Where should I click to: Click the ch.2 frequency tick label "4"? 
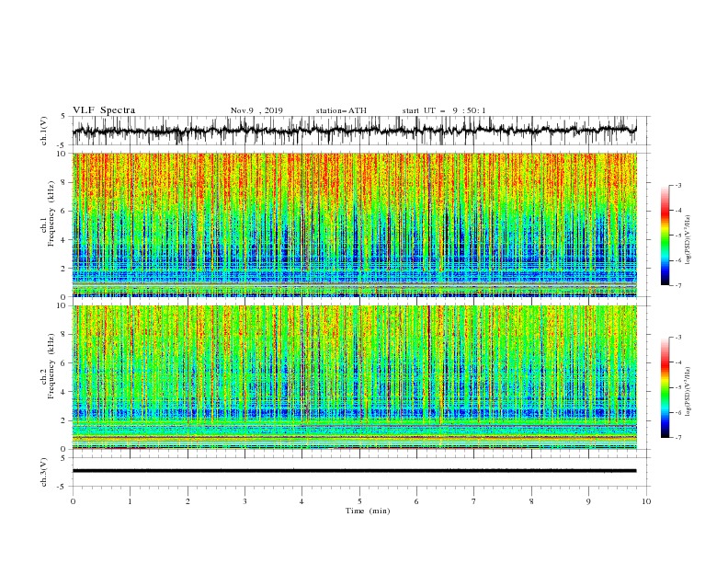point(63,392)
